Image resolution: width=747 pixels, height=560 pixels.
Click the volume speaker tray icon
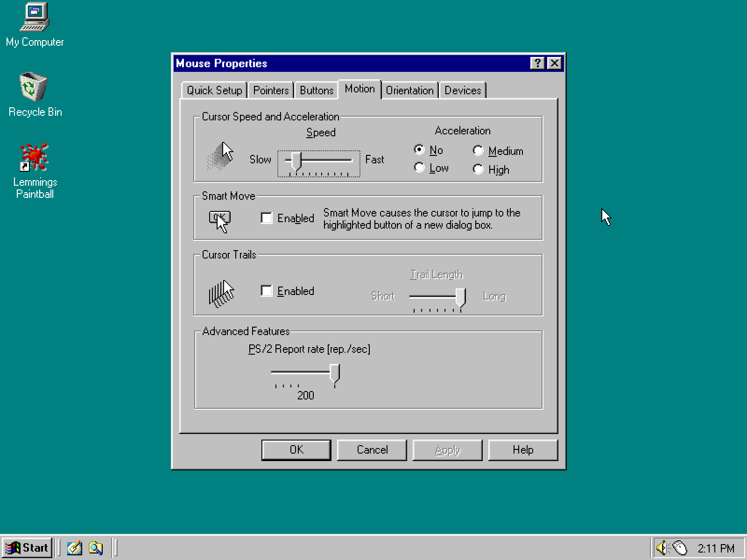point(662,547)
